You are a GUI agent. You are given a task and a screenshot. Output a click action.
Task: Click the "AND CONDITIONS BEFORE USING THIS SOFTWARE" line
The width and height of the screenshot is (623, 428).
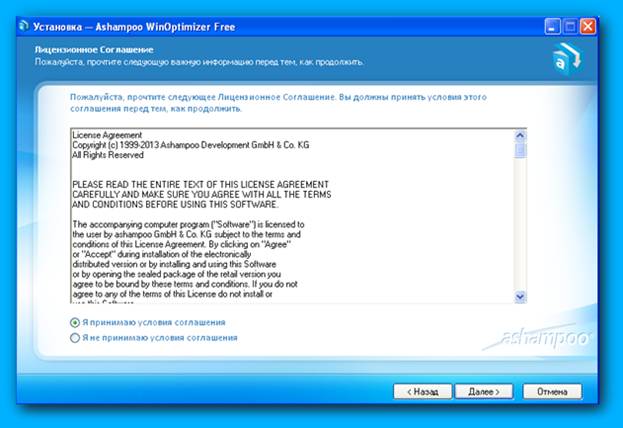click(175, 204)
